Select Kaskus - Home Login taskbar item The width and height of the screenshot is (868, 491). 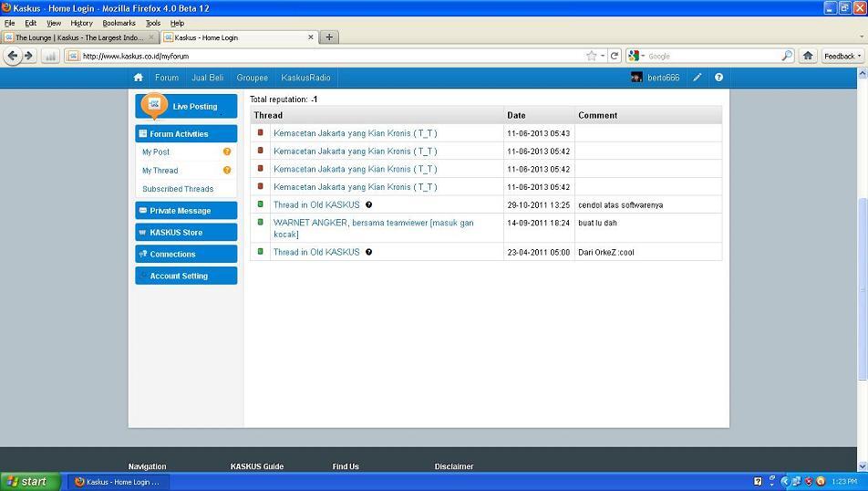[119, 482]
